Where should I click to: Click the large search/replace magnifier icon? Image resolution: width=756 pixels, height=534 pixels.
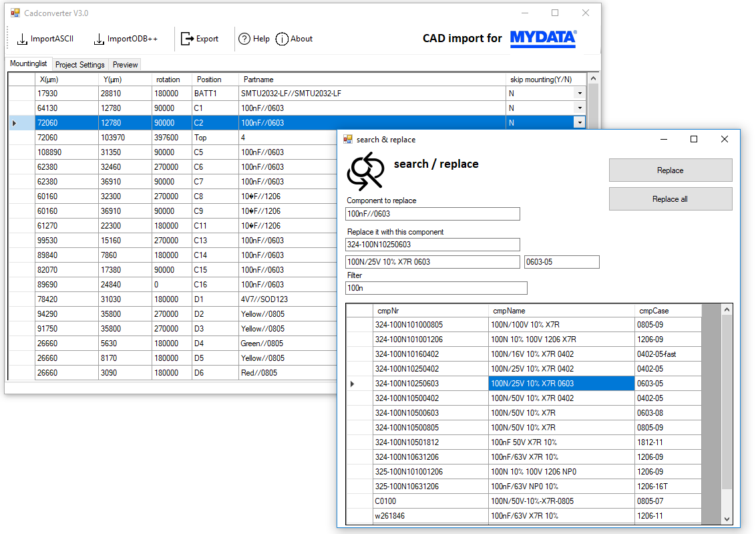(x=365, y=171)
